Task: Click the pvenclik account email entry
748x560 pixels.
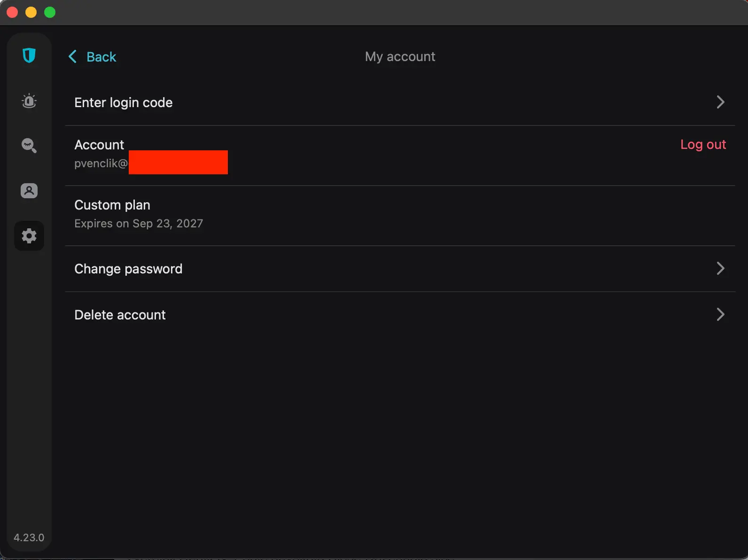Action: pyautogui.click(x=100, y=163)
